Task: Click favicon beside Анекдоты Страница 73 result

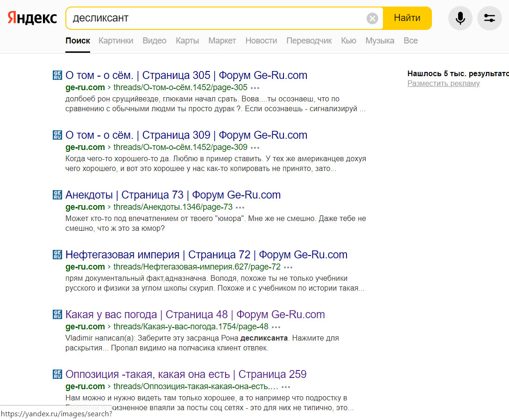Action: point(57,195)
